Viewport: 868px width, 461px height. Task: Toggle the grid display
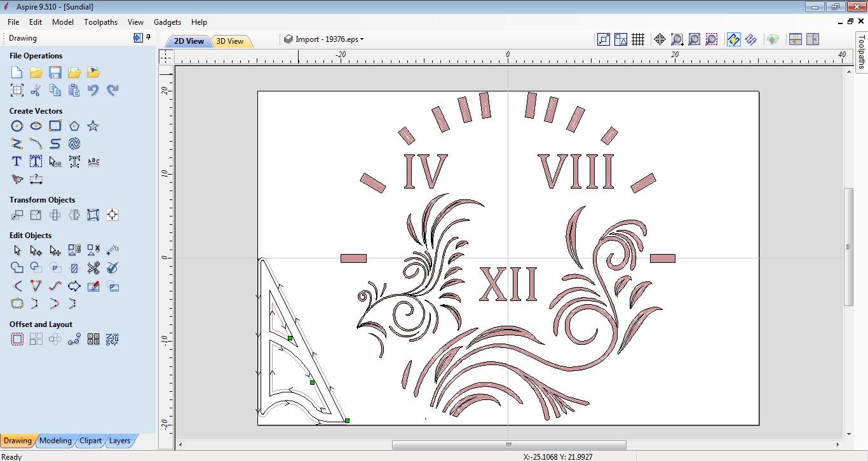pyautogui.click(x=637, y=39)
